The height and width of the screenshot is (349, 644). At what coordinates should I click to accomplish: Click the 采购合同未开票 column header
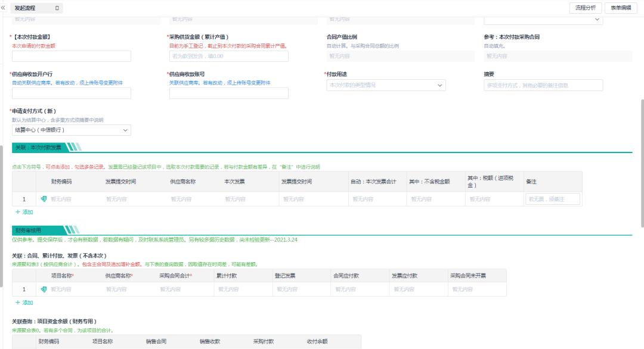click(x=468, y=276)
